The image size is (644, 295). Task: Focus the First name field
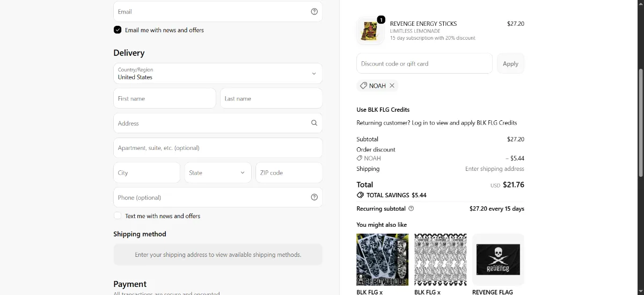click(165, 98)
